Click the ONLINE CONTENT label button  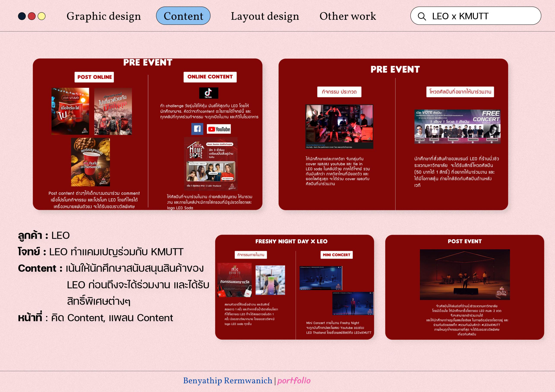(210, 77)
